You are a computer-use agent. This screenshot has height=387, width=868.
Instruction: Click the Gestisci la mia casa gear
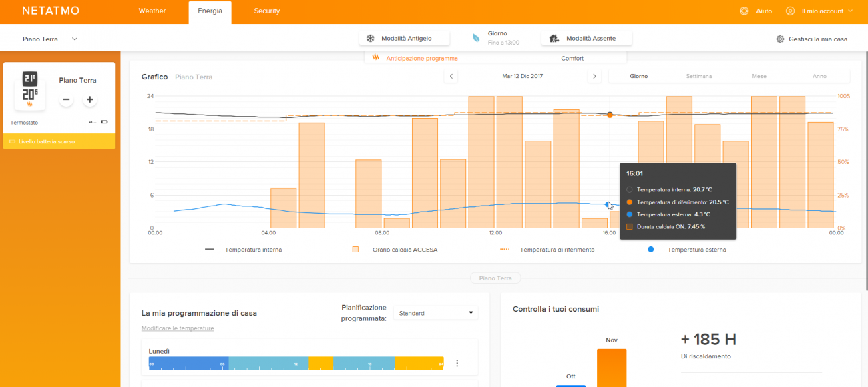[x=780, y=39]
